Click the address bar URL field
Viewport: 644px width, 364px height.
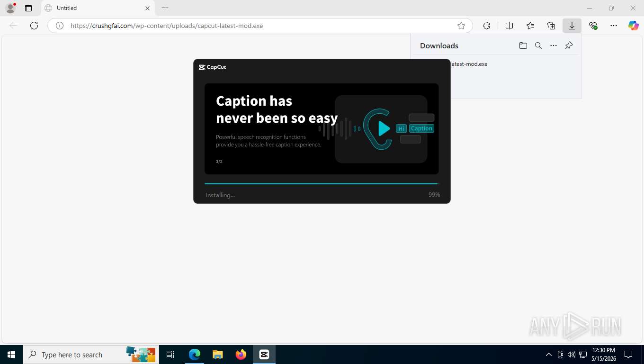260,26
